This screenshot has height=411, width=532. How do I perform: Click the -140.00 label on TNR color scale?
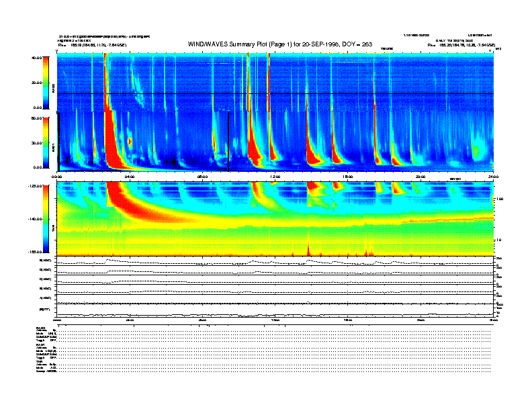coord(35,219)
